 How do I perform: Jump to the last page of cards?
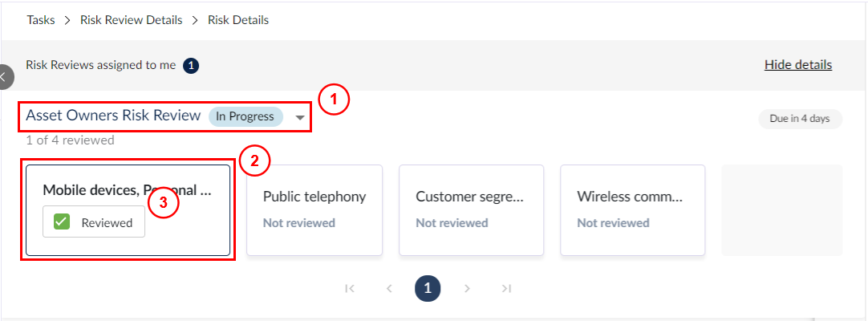(506, 288)
